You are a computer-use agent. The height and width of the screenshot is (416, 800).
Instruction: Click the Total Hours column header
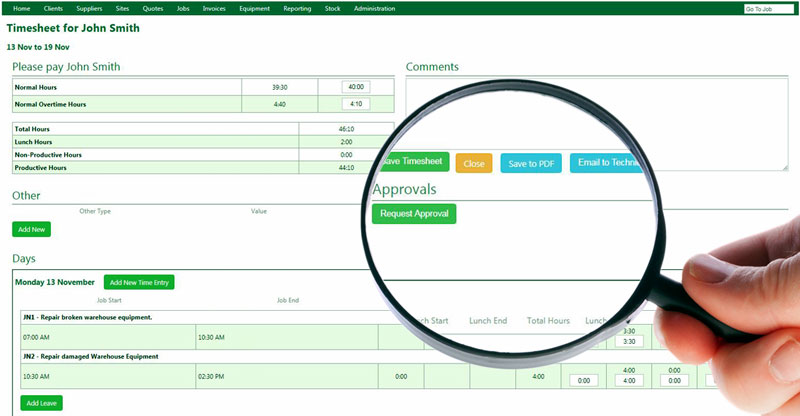pyautogui.click(x=548, y=321)
